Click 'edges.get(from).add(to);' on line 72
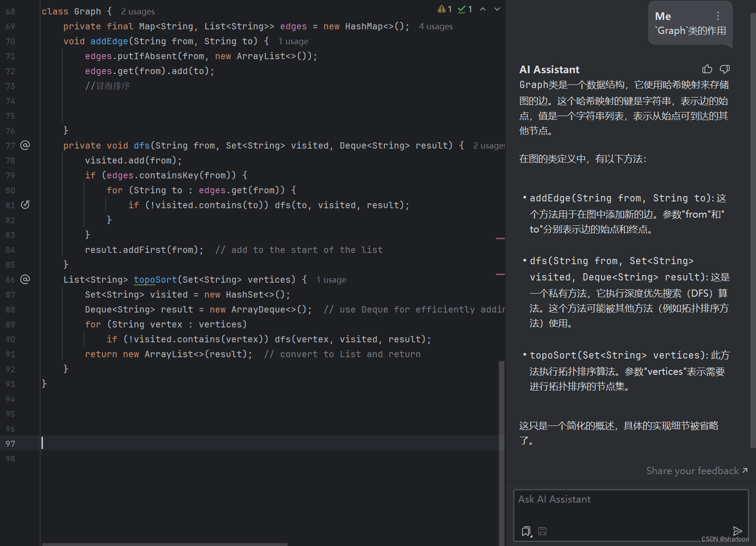Viewport: 756px width, 546px height. (x=150, y=71)
